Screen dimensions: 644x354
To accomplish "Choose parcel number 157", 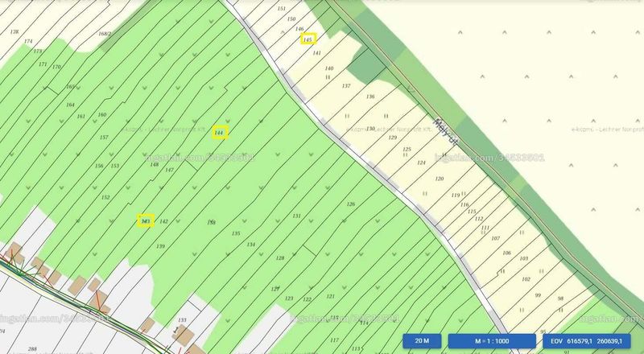I will click(x=104, y=137).
